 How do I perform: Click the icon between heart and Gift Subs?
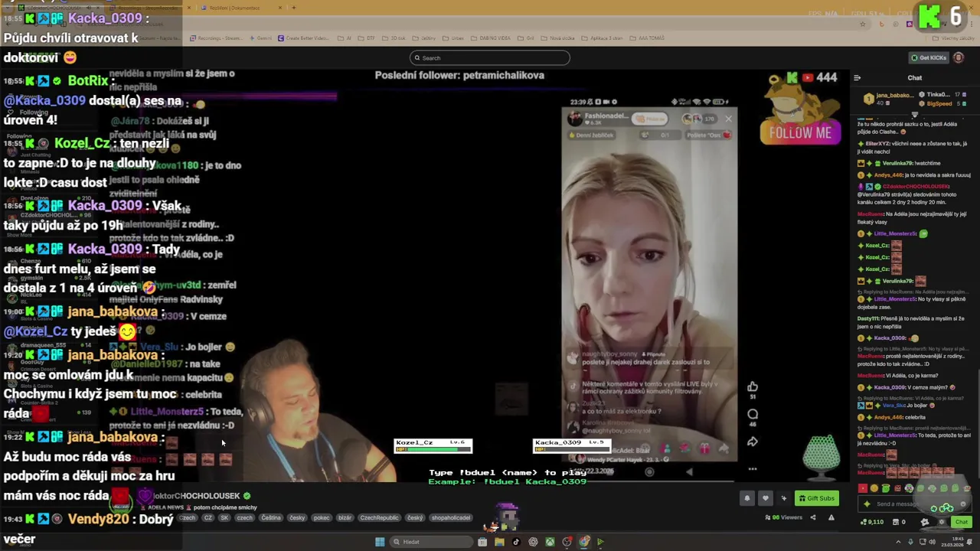[x=783, y=498]
